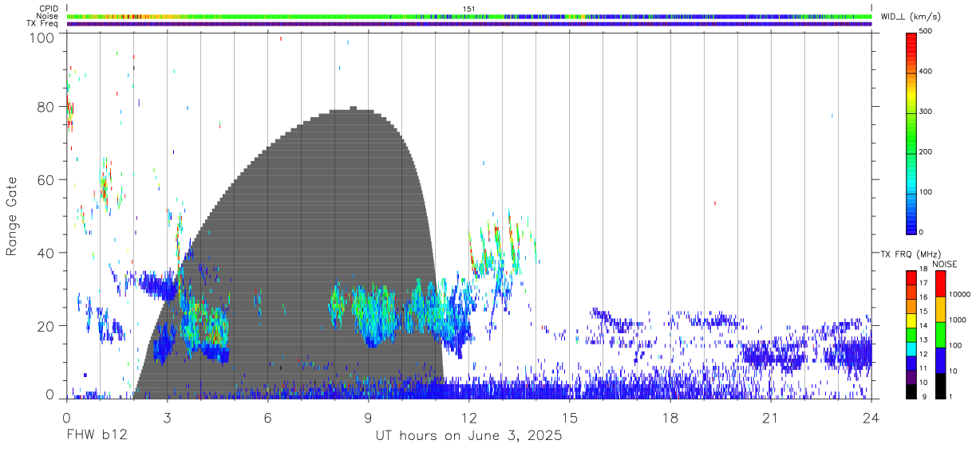
Task: Click the peak of the gray shaded dome
Action: 353,108
